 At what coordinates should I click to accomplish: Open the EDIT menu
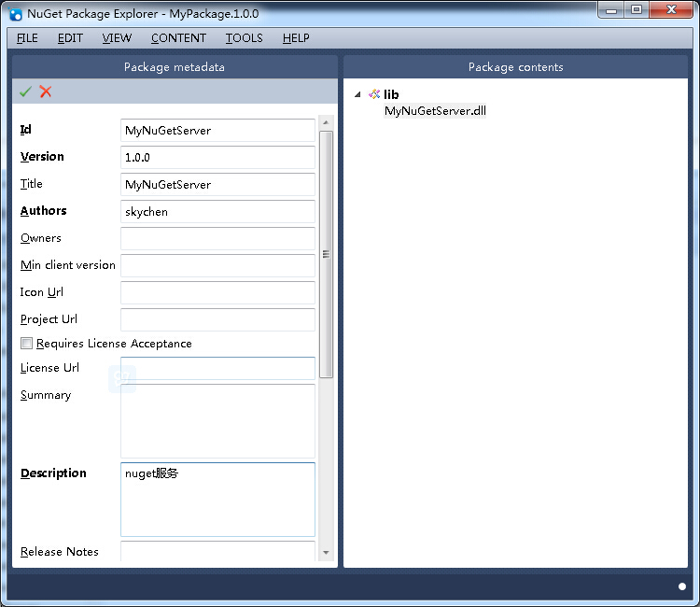70,38
